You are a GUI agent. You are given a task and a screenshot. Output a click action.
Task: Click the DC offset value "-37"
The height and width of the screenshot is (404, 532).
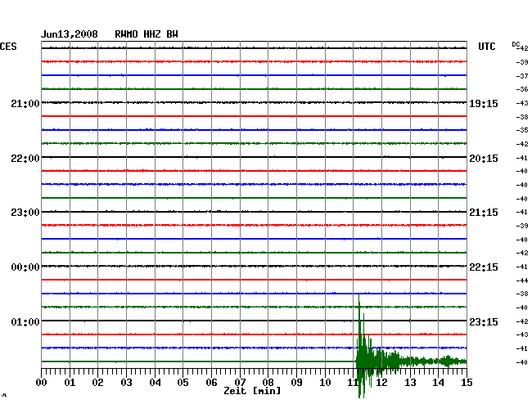pos(522,76)
